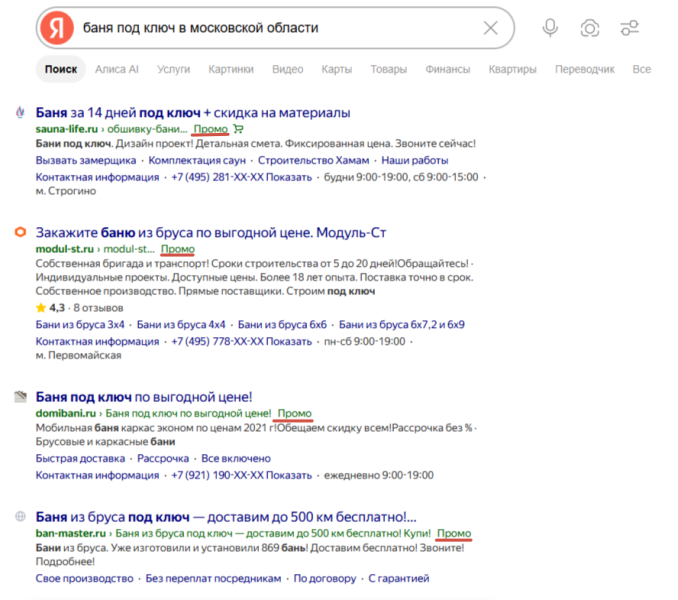Open search settings sliders icon
The image size is (678, 600).
(630, 28)
